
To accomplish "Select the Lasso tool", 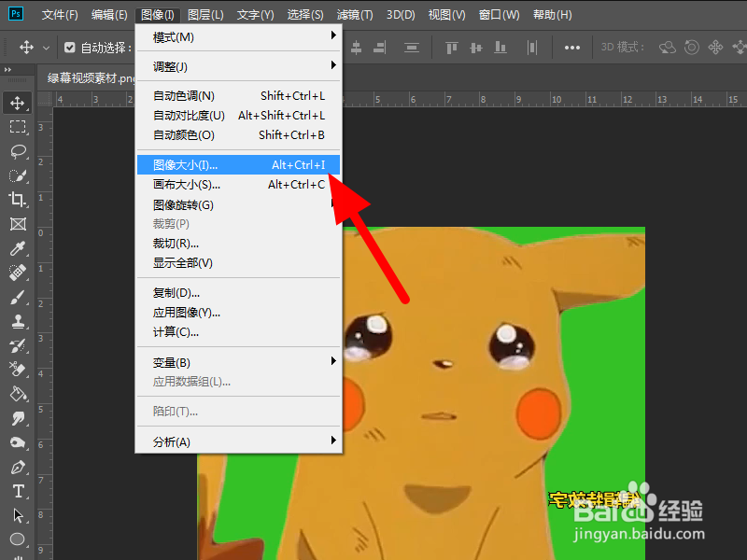I will coord(18,151).
